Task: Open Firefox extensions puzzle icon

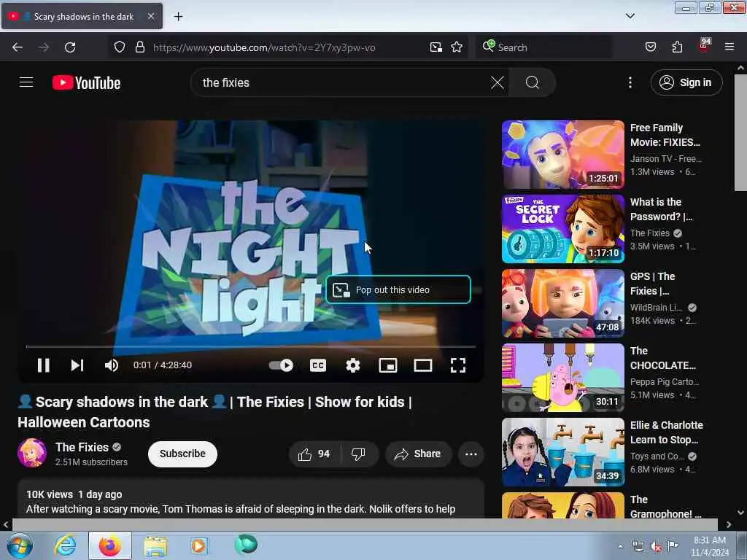Action: pos(677,47)
